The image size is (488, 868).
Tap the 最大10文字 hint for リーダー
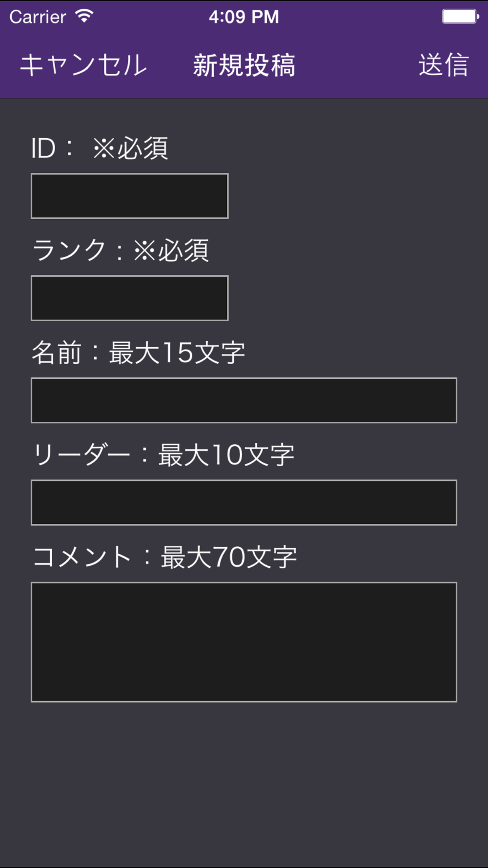226,455
